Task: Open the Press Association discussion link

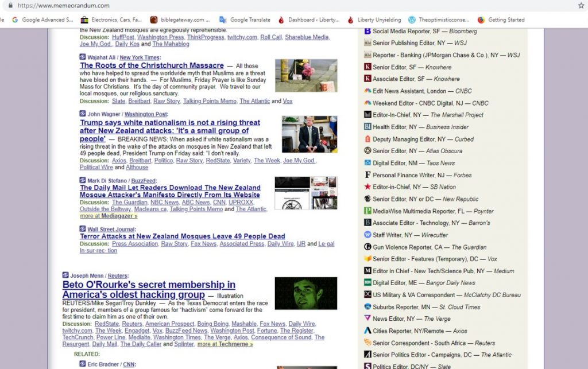Action: pyautogui.click(x=135, y=244)
